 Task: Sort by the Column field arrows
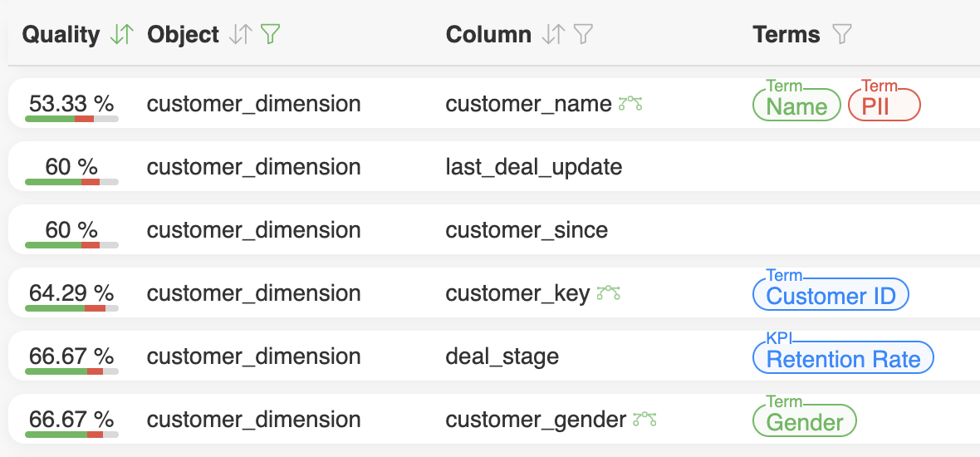coord(552,35)
